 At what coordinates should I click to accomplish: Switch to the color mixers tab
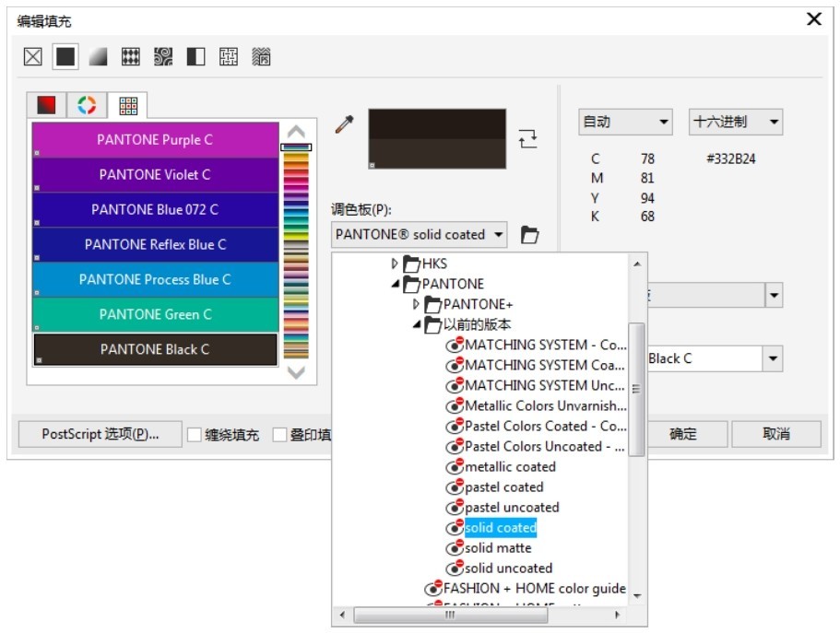pos(87,104)
